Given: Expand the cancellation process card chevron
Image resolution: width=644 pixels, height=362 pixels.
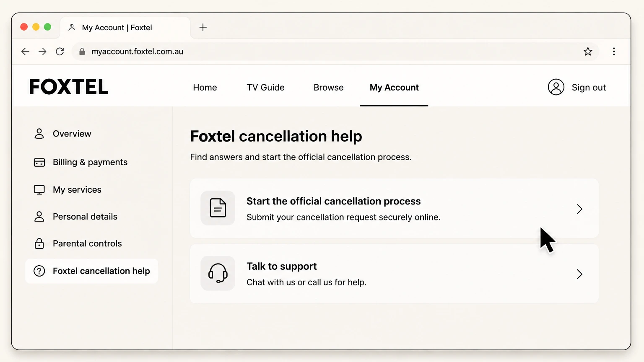Looking at the screenshot, I should pos(579,209).
